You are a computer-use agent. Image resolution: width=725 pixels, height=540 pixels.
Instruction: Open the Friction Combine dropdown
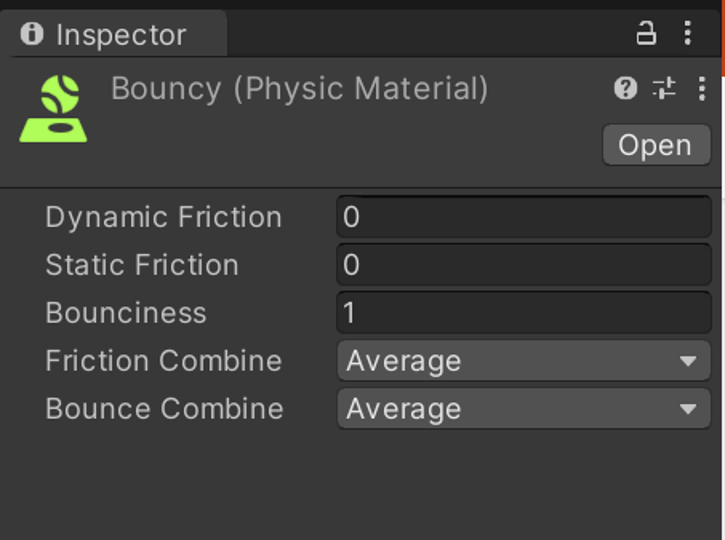click(x=524, y=361)
